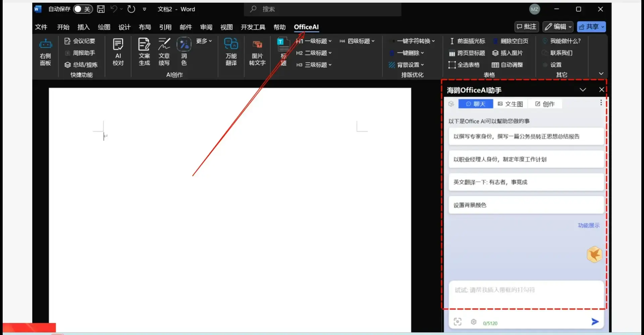Open the 审阅 ribbon tab

click(x=206, y=27)
